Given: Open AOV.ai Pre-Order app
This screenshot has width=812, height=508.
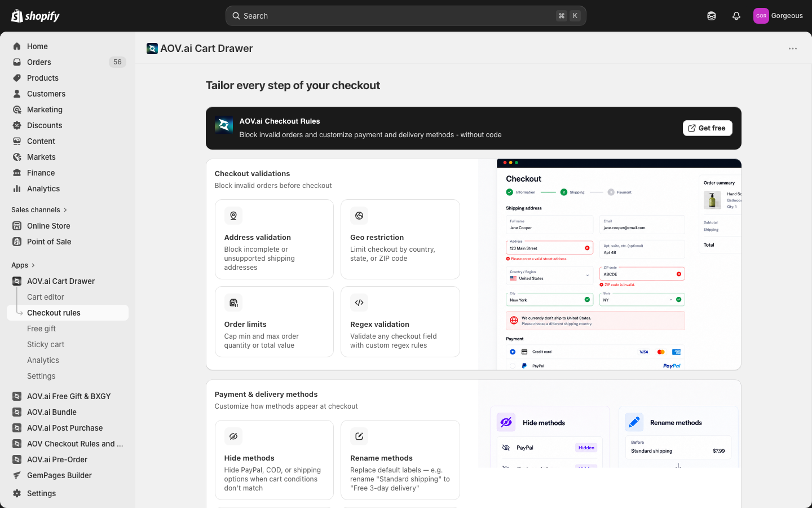Looking at the screenshot, I should pyautogui.click(x=68, y=459).
